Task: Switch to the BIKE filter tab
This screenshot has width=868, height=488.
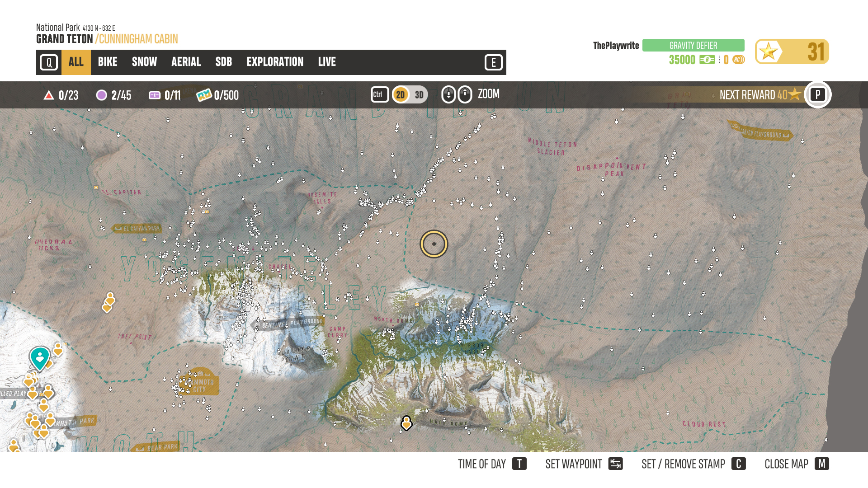Action: [x=108, y=62]
